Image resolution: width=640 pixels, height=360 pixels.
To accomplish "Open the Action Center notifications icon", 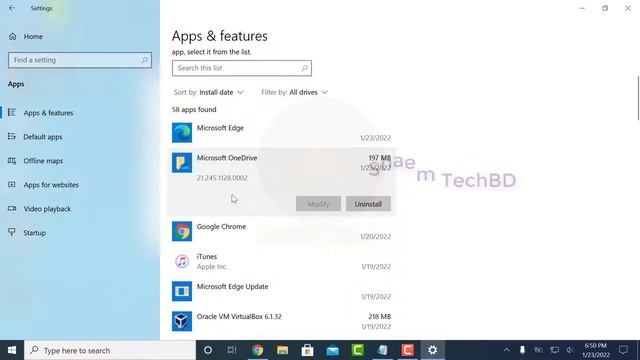I will pos(623,350).
